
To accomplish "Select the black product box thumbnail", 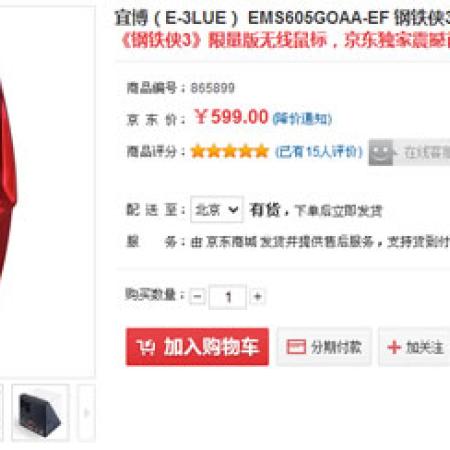I will point(40,413).
